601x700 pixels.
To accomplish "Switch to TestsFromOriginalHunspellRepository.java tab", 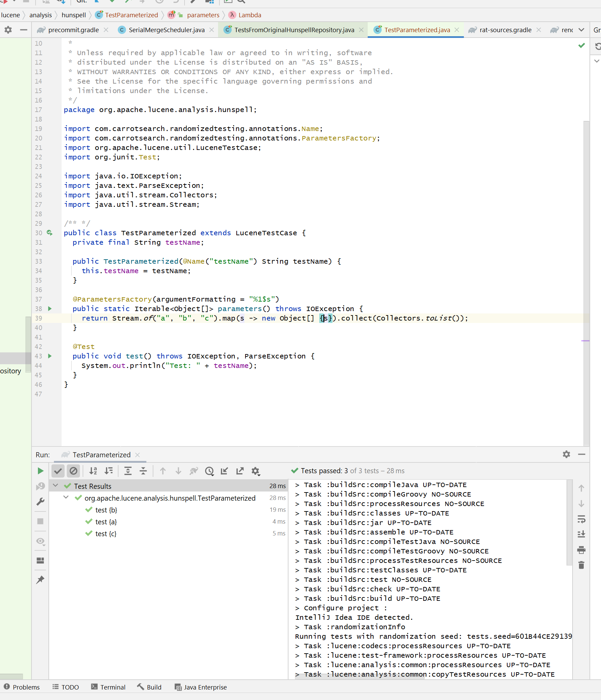I will (294, 30).
